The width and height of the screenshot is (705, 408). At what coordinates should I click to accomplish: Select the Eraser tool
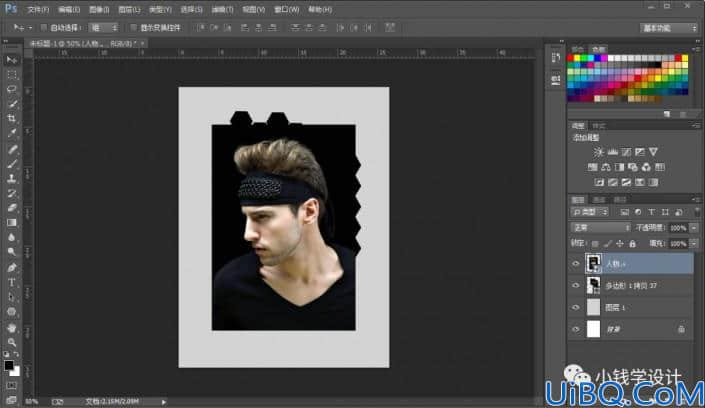point(12,208)
